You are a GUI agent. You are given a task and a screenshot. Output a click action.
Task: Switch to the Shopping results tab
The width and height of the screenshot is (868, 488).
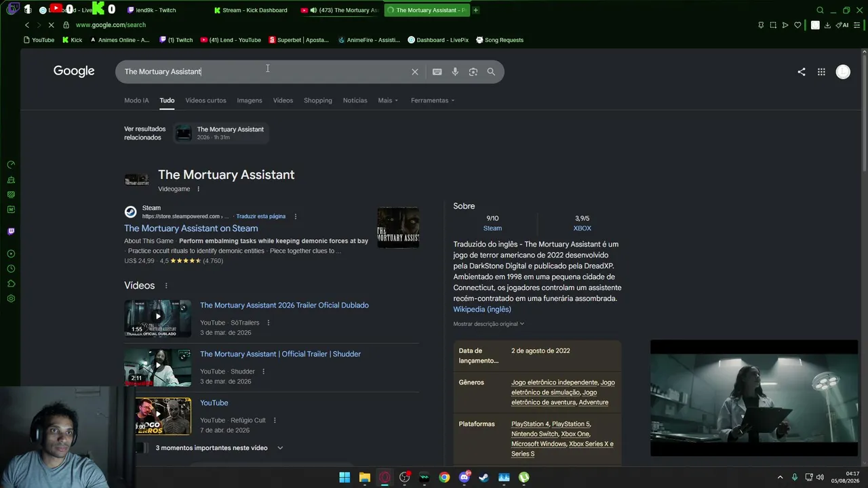coord(318,100)
